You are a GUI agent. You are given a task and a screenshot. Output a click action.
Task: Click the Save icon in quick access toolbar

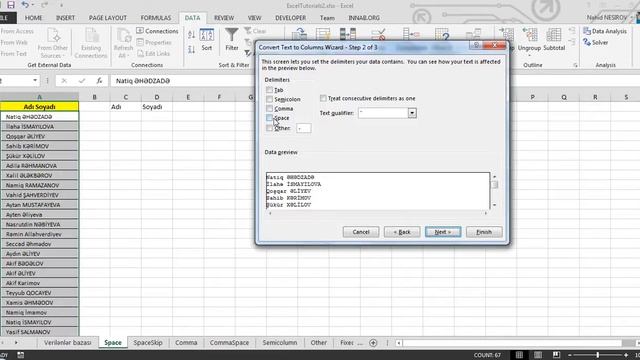pyautogui.click(x=11, y=5)
